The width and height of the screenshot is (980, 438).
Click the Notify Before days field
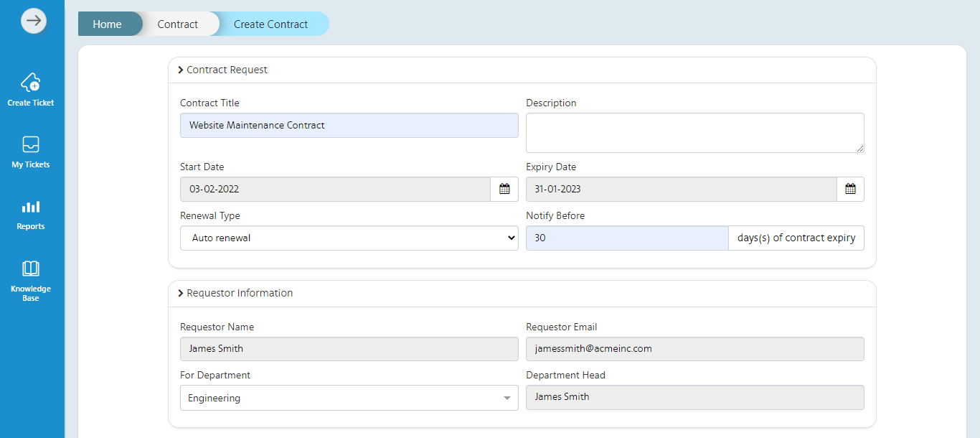[x=626, y=238]
